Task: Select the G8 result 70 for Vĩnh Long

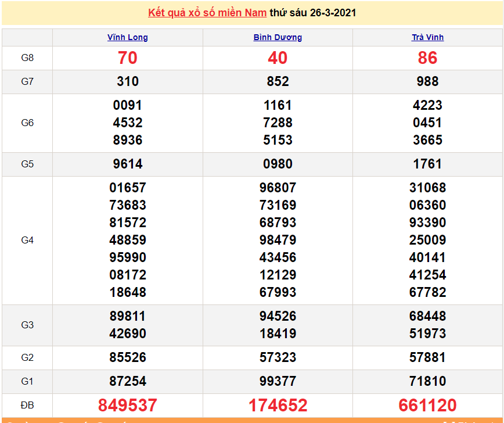Action: [x=128, y=58]
